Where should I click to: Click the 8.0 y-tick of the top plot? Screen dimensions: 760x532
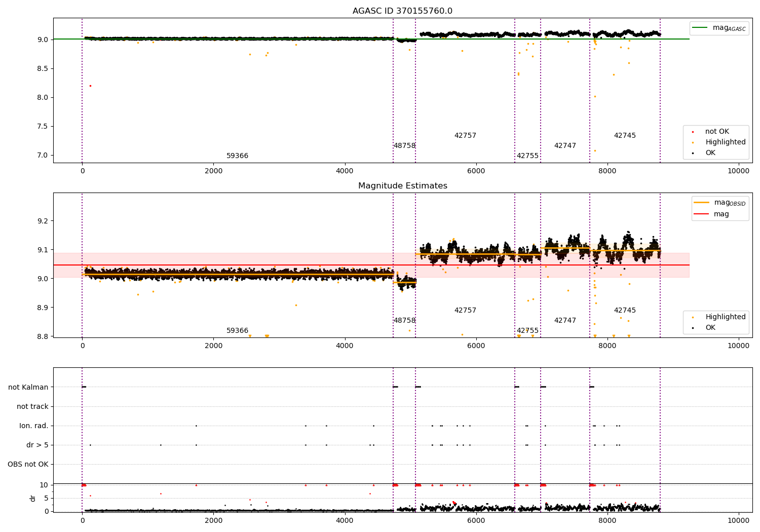[x=43, y=97]
